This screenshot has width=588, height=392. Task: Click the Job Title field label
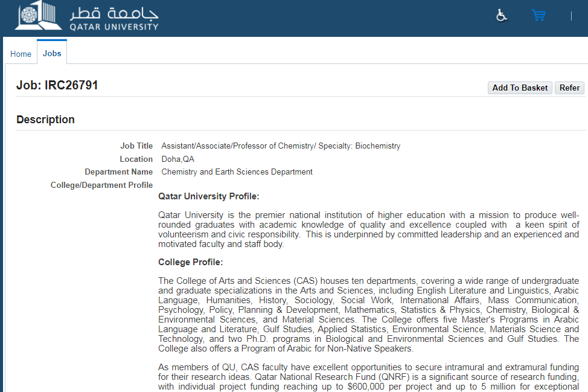[136, 146]
